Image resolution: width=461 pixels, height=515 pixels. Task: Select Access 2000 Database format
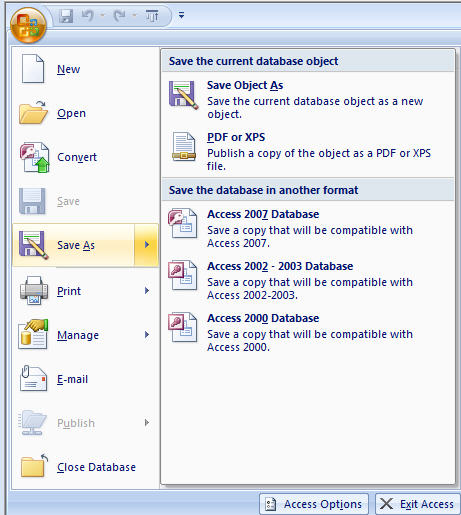point(308,332)
